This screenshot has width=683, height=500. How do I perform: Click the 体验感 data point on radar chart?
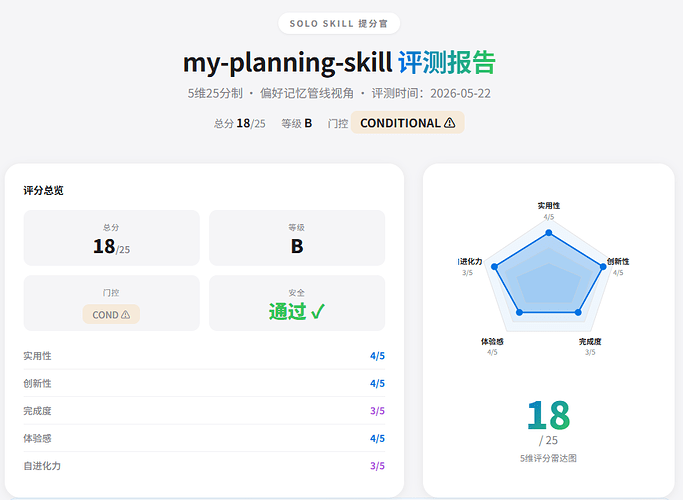519,312
